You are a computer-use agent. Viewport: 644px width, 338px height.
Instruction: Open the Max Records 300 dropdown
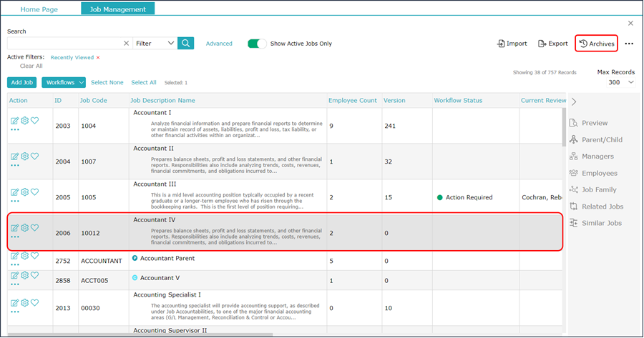[619, 83]
